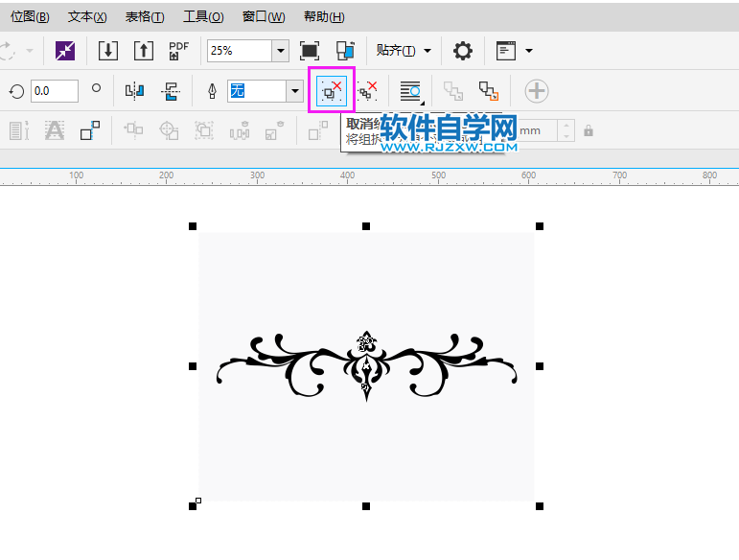Open the 位图(B) menu
Viewport: 739px width, 560px height.
click(x=30, y=17)
